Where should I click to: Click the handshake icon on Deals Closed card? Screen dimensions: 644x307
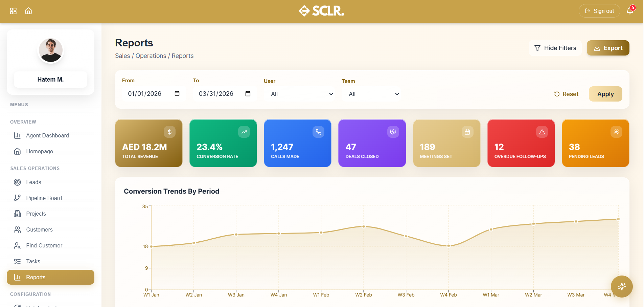pyautogui.click(x=393, y=132)
